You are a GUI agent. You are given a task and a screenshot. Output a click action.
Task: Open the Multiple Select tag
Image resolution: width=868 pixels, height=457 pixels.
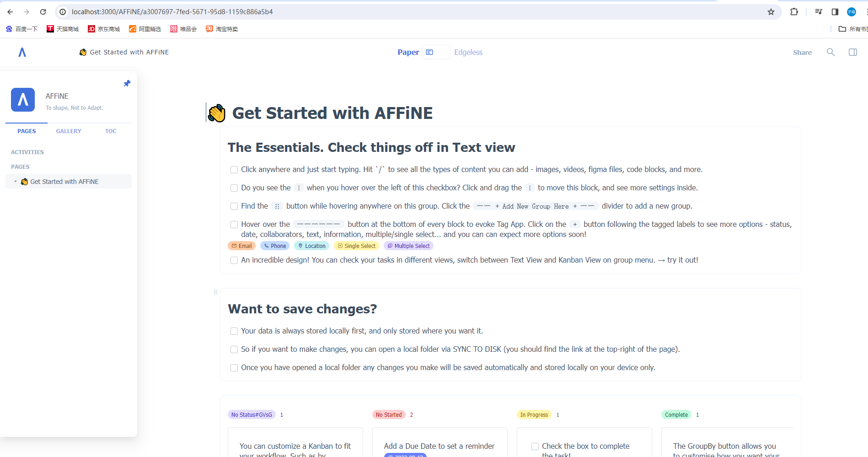pyautogui.click(x=408, y=246)
